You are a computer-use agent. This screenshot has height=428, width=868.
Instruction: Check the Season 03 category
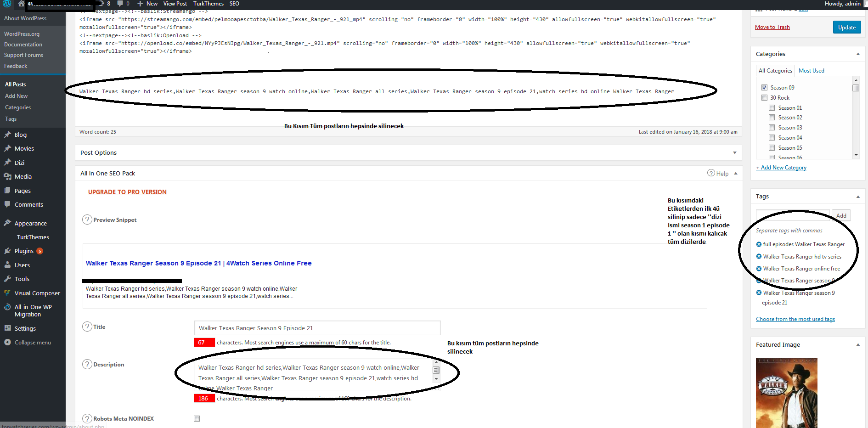pos(772,128)
